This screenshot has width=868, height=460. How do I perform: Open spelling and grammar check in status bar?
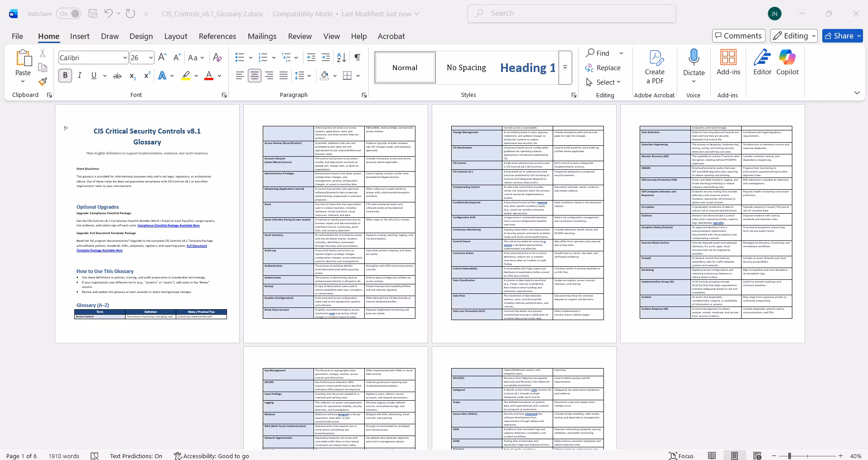[x=95, y=456]
